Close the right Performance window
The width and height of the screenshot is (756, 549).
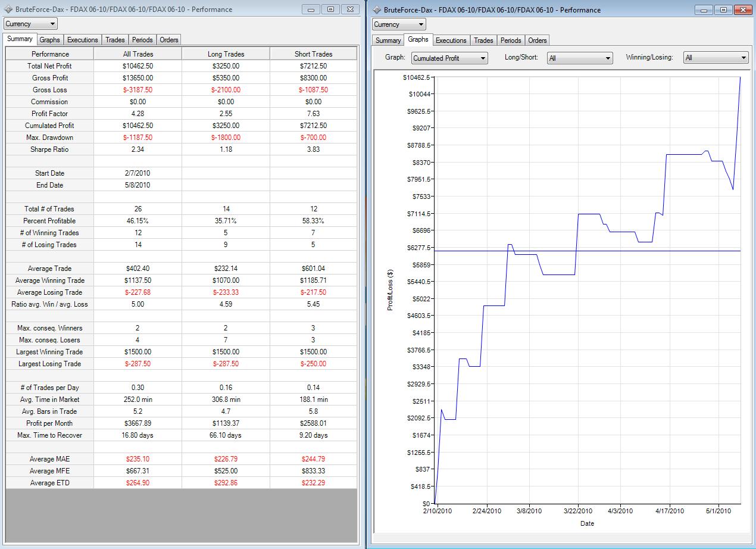[742, 10]
